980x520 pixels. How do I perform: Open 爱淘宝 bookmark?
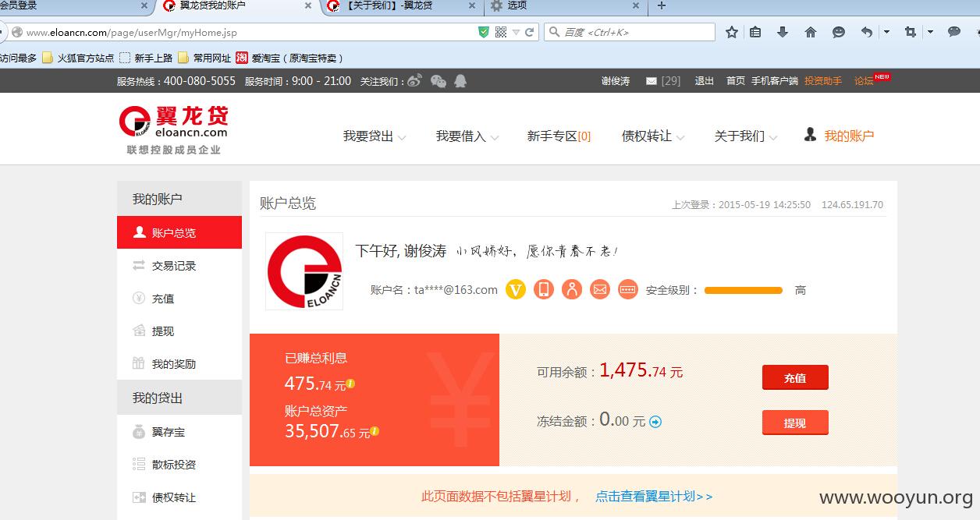[289, 58]
